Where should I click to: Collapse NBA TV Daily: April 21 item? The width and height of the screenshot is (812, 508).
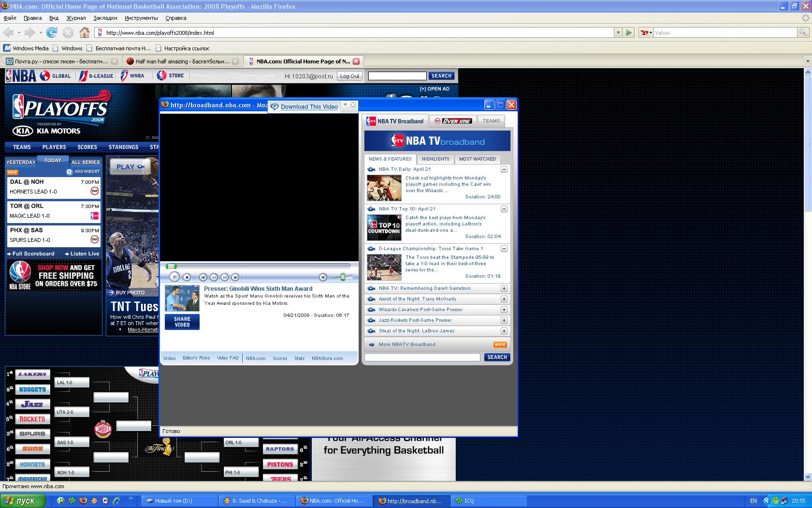[x=504, y=169]
